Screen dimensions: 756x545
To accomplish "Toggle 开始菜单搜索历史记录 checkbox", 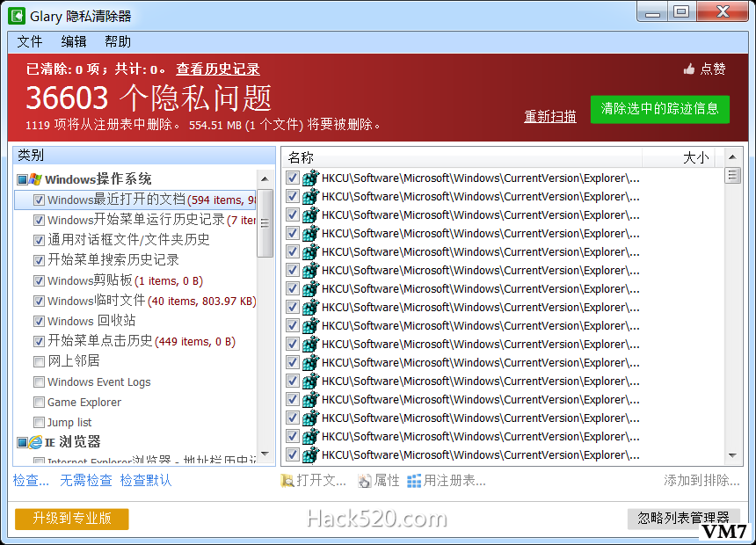I will [x=39, y=260].
